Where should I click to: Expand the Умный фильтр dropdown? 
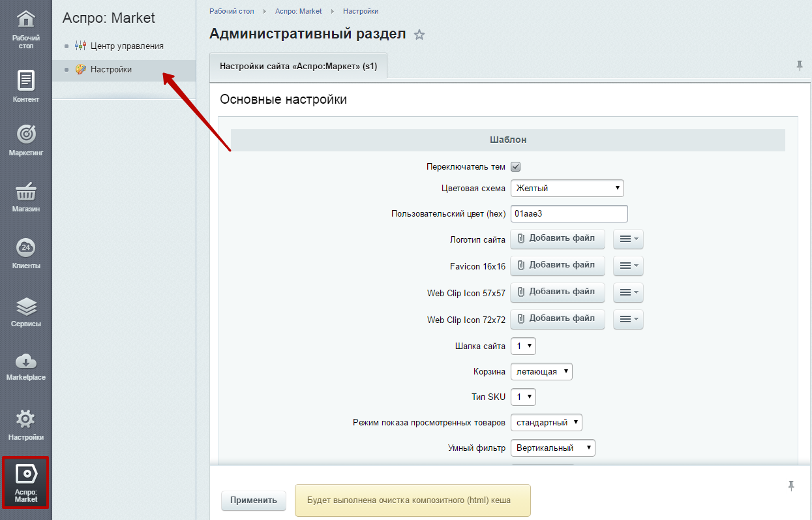552,448
